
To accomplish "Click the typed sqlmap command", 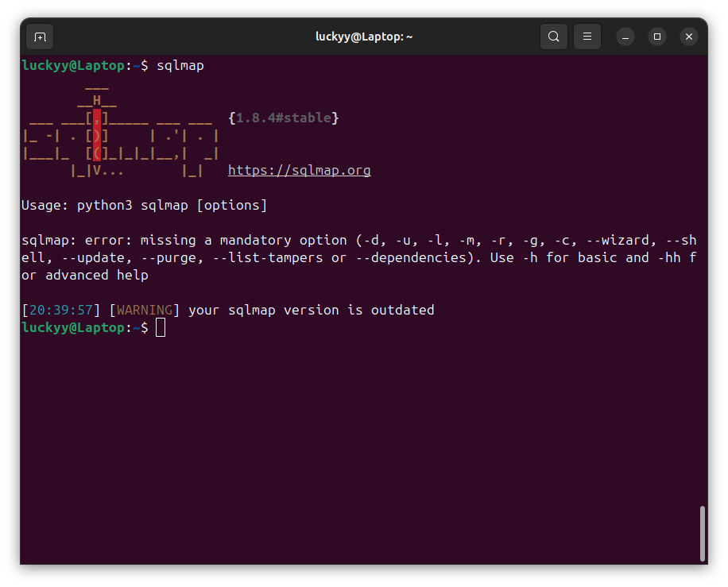I will point(180,65).
